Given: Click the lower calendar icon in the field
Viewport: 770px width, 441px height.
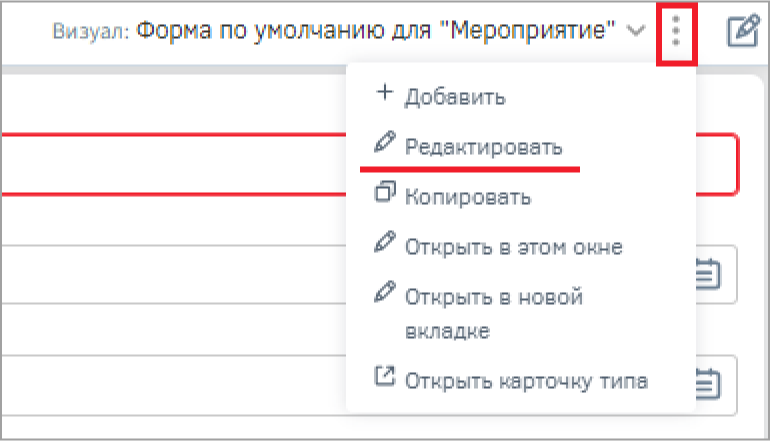Looking at the screenshot, I should 709,383.
